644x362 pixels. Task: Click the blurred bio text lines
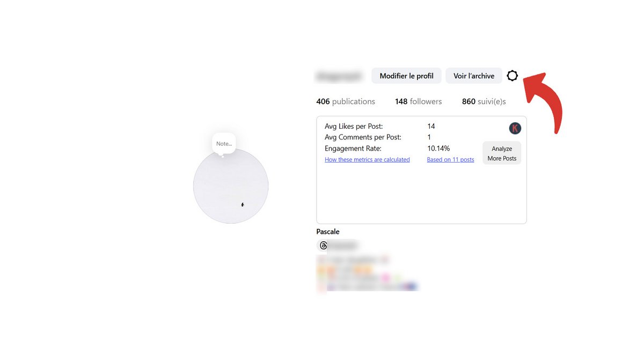pos(365,274)
